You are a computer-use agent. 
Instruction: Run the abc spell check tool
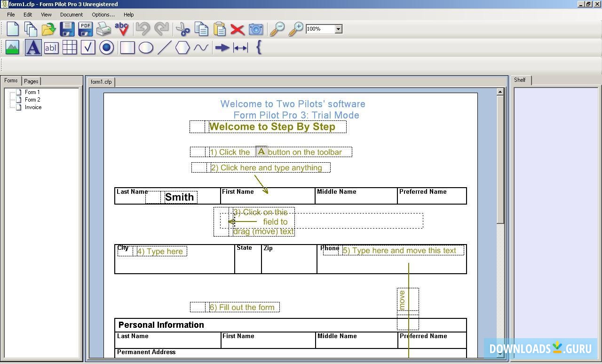tap(122, 29)
